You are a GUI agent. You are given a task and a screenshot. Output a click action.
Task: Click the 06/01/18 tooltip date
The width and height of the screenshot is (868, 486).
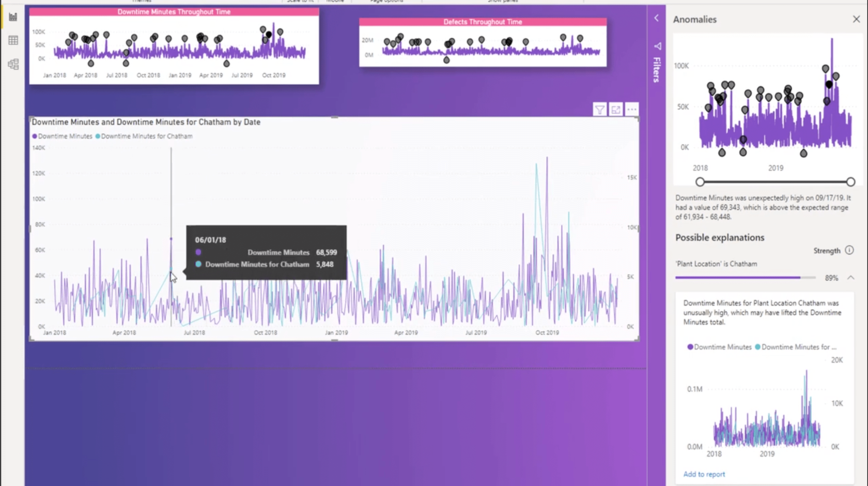pyautogui.click(x=210, y=240)
